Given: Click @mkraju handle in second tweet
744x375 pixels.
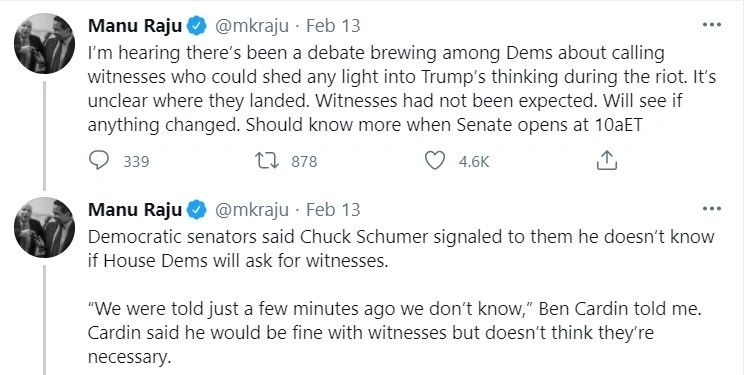Looking at the screenshot, I should coord(251,209).
